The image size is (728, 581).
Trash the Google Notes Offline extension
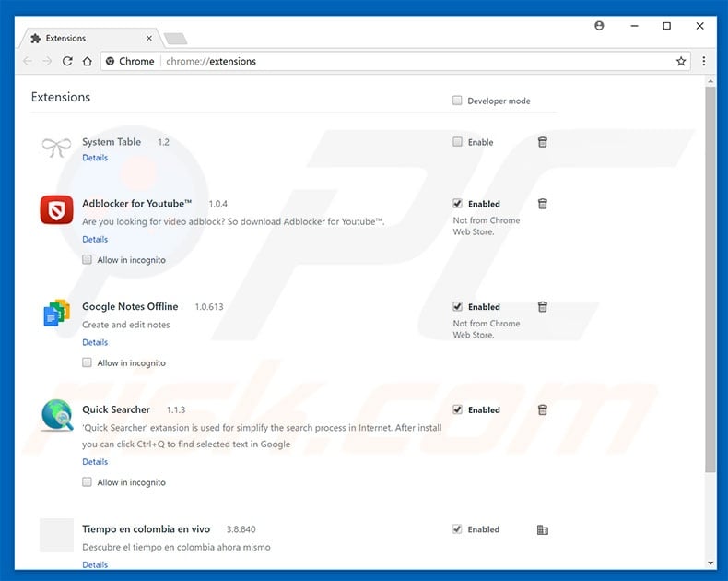pos(543,307)
